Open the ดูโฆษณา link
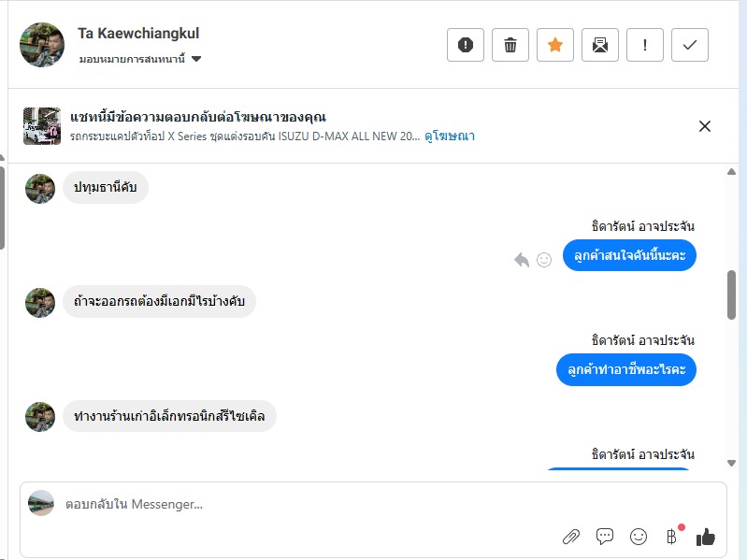 450,136
